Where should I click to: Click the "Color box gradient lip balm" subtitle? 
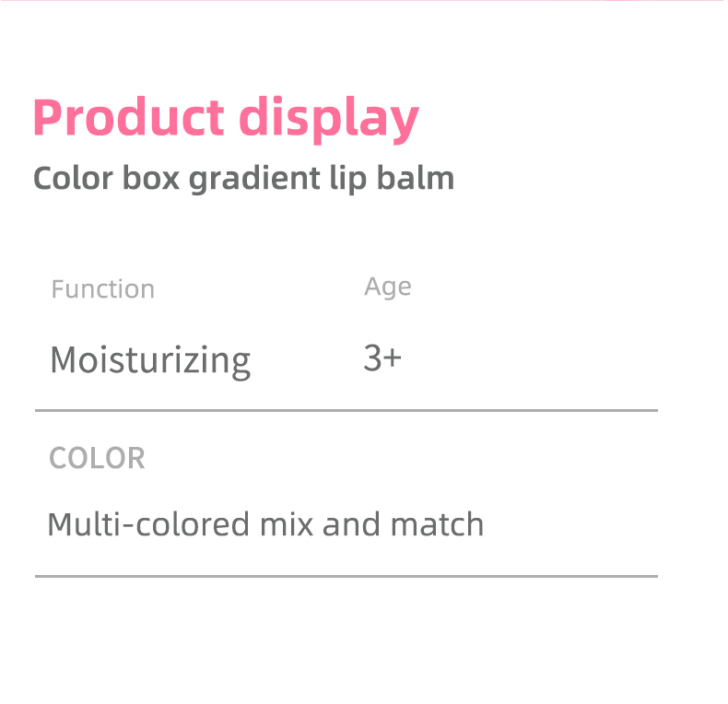click(243, 178)
